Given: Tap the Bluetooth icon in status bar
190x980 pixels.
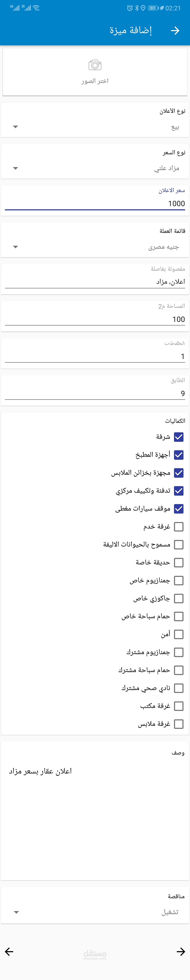Looking at the screenshot, I should (137, 8).
